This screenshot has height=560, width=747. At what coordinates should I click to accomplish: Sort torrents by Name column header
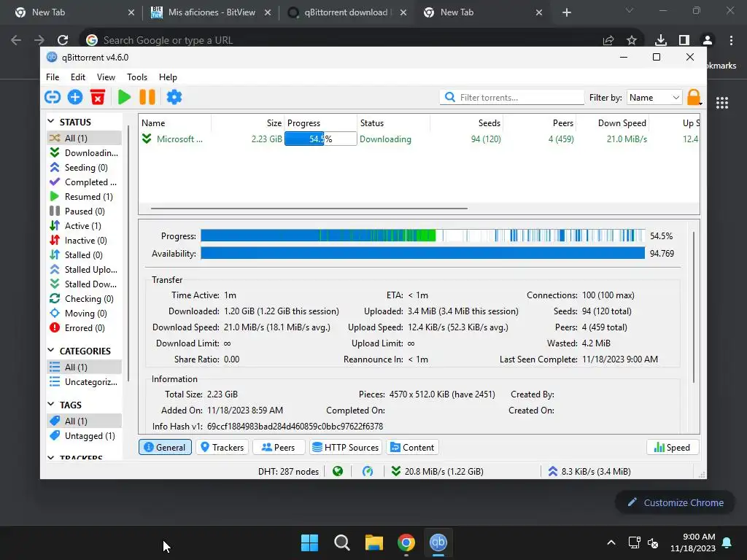[x=175, y=122]
